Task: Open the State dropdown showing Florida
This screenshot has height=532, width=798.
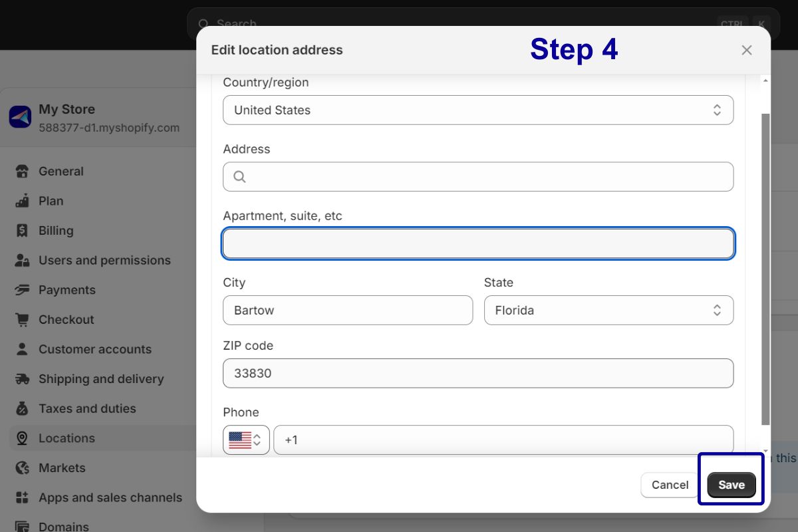Action: click(608, 311)
